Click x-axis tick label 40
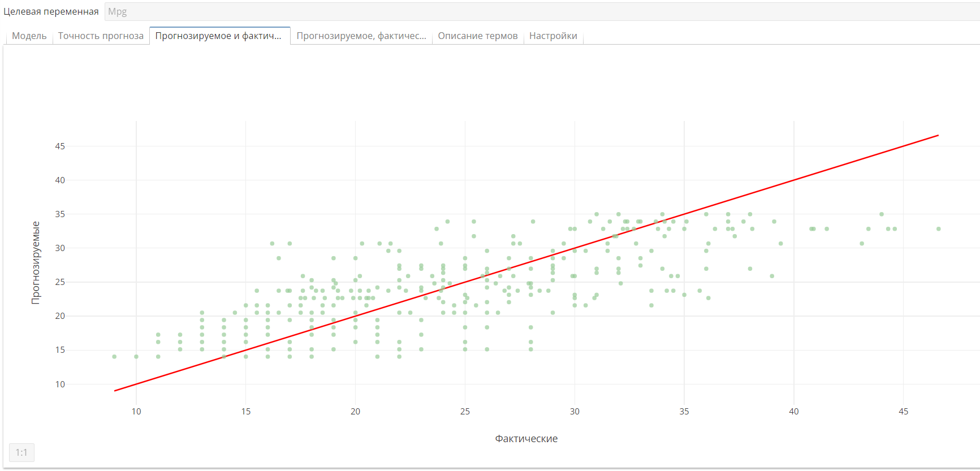The image size is (980, 471). (794, 412)
